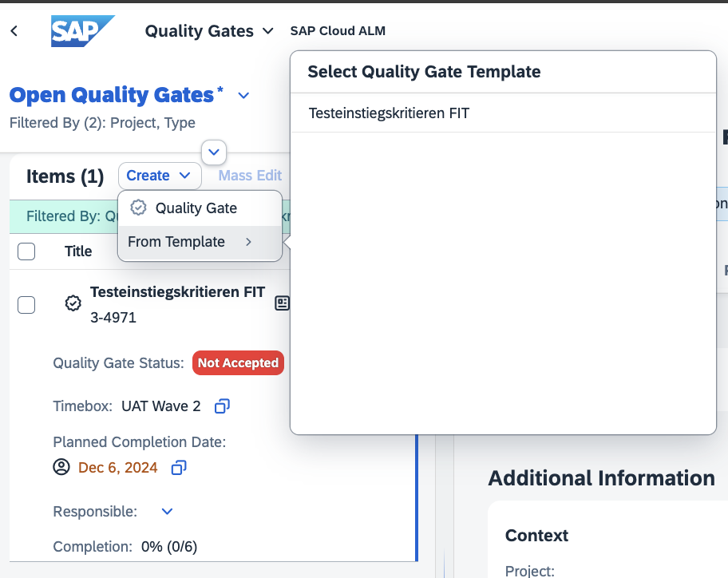
Task: Click the copy icon next to Dec 6, 2024
Action: coord(179,467)
